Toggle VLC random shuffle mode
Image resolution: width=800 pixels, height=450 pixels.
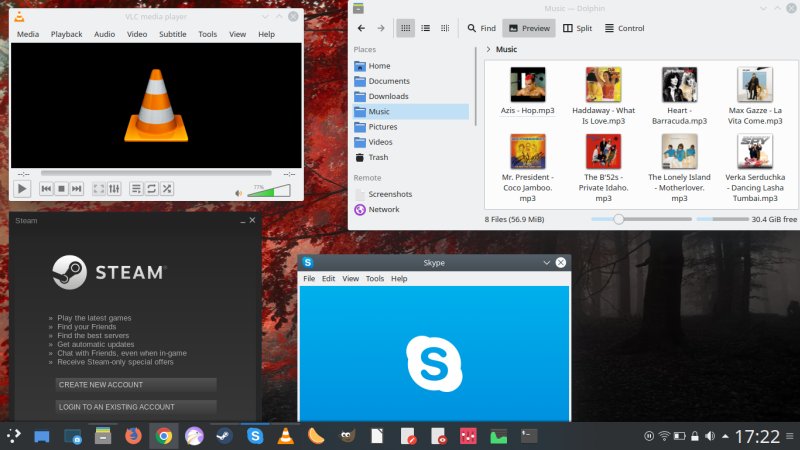(x=167, y=188)
